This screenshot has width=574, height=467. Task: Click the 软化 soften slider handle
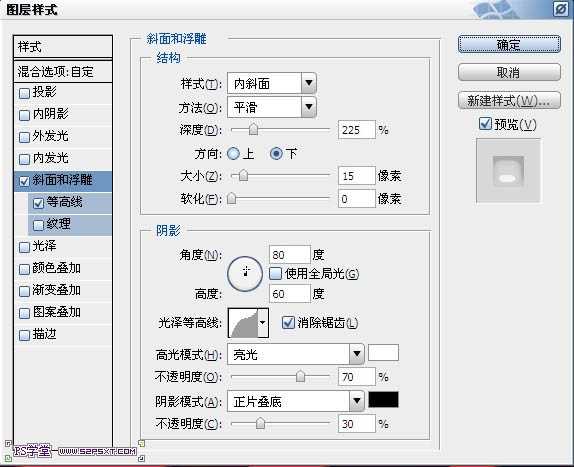[231, 199]
